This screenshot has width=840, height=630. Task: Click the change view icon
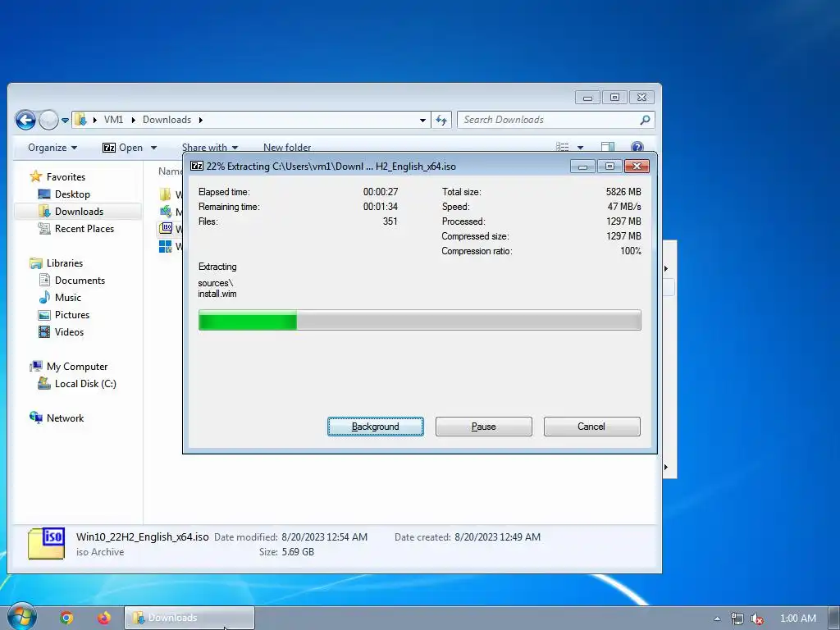(x=562, y=147)
